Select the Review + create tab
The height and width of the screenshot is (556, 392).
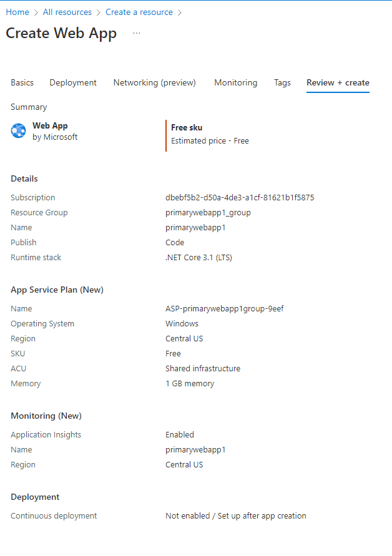pyautogui.click(x=337, y=82)
